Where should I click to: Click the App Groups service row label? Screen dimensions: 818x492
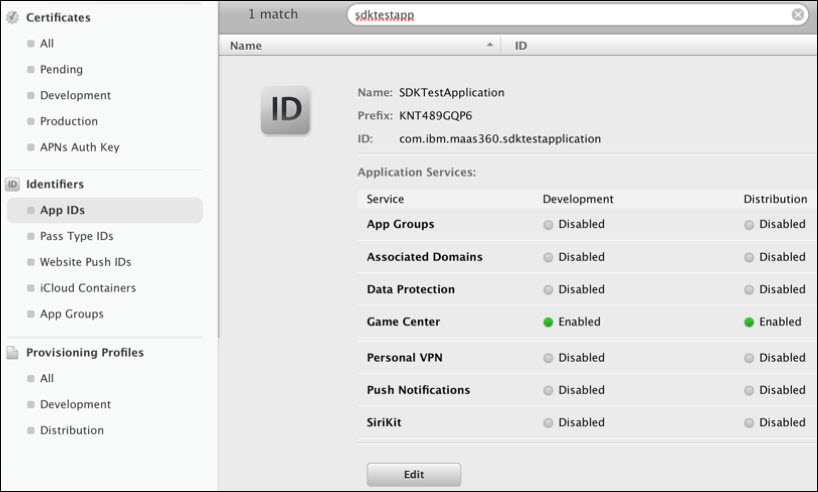pyautogui.click(x=400, y=224)
